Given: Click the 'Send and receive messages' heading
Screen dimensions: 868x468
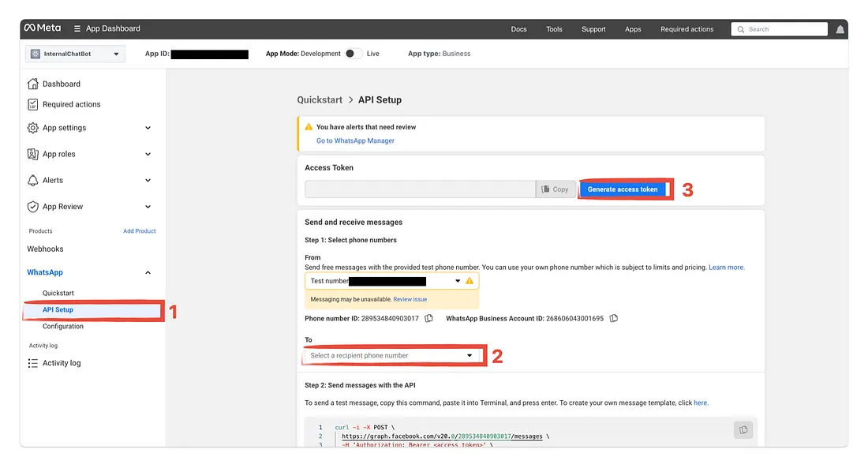Looking at the screenshot, I should [354, 222].
